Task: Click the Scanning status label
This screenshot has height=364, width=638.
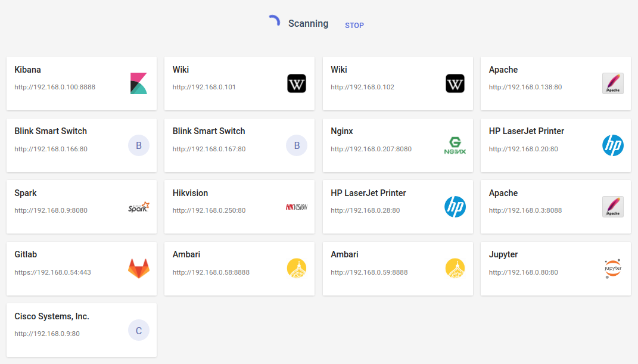Action: click(x=309, y=24)
